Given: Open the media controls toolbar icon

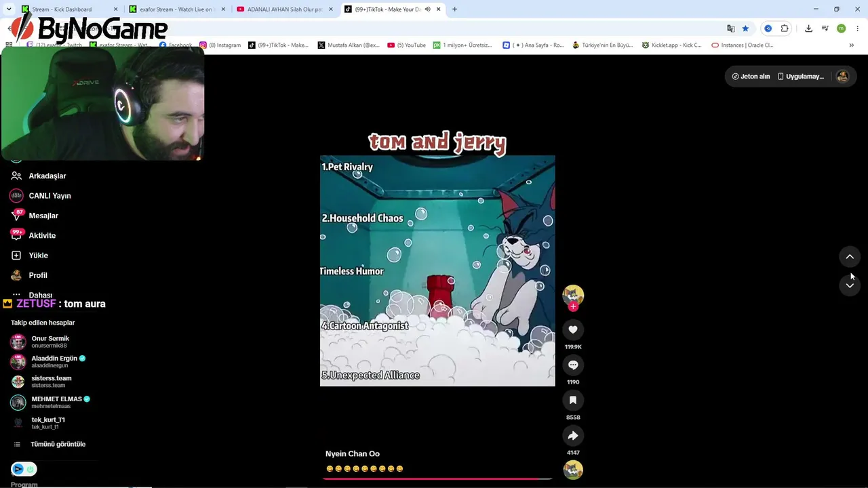Looking at the screenshot, I should pos(825,28).
